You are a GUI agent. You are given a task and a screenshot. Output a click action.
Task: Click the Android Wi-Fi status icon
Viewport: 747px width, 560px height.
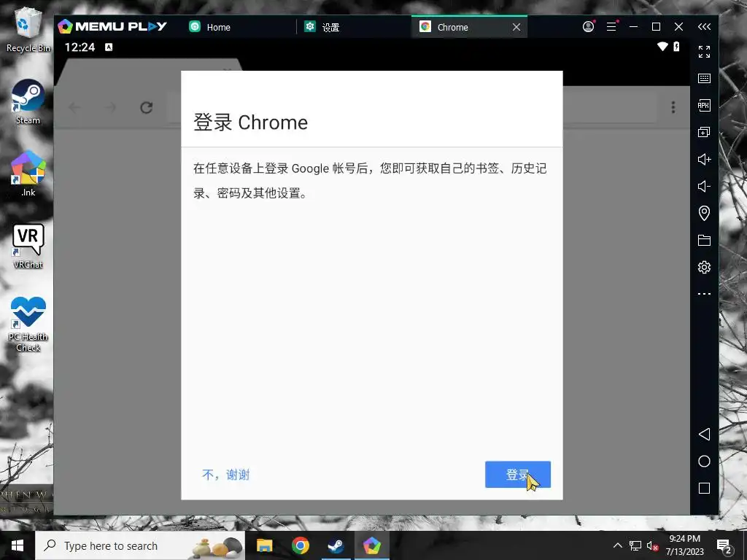point(662,46)
